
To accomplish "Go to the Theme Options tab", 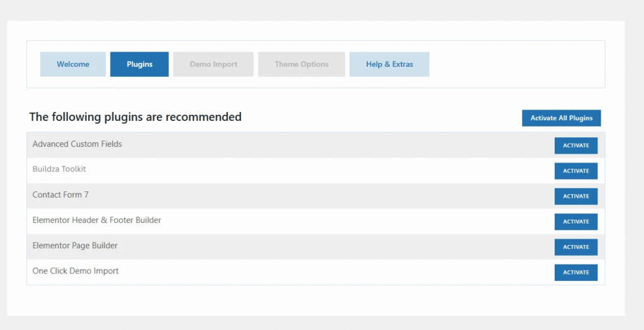I will pyautogui.click(x=301, y=64).
